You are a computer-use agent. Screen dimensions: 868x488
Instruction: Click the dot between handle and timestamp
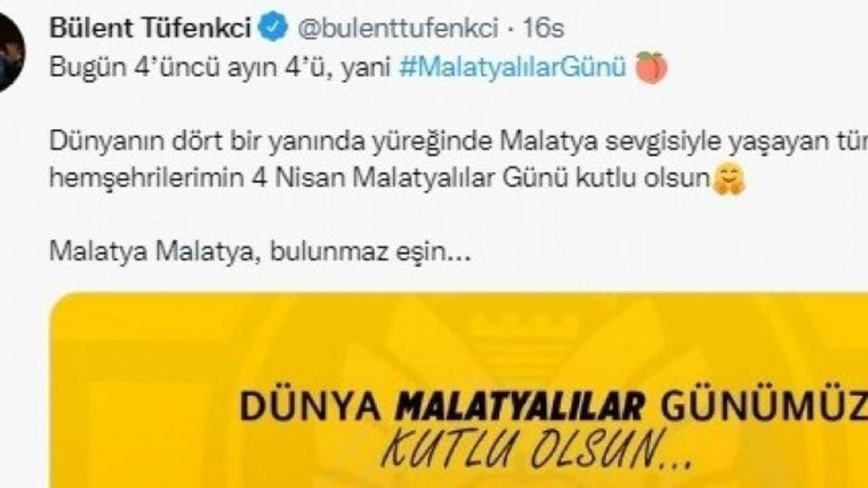click(511, 29)
